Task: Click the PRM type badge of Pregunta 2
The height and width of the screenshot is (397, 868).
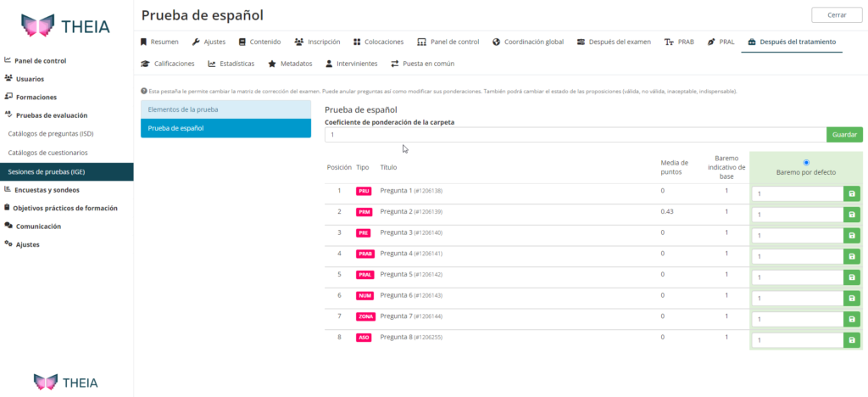Action: pos(364,212)
